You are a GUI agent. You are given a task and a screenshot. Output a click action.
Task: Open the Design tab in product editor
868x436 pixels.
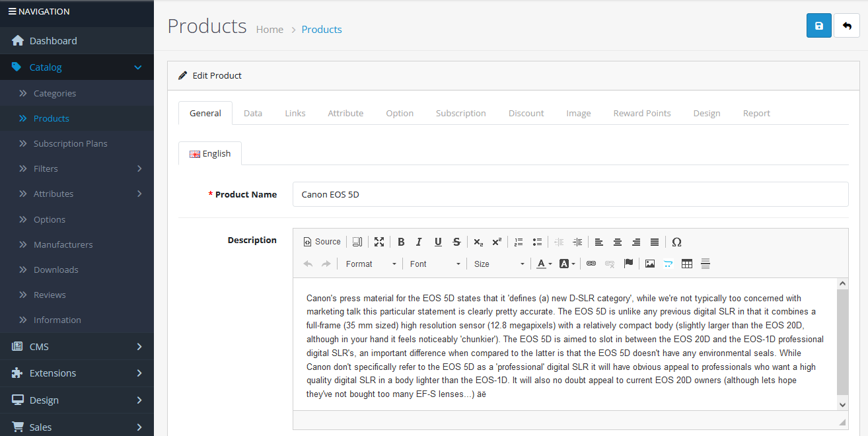tap(707, 113)
